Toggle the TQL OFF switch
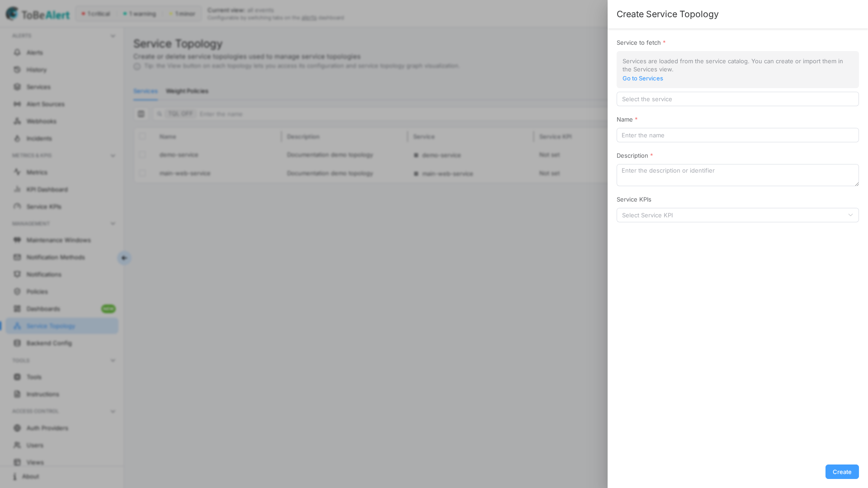 point(180,114)
